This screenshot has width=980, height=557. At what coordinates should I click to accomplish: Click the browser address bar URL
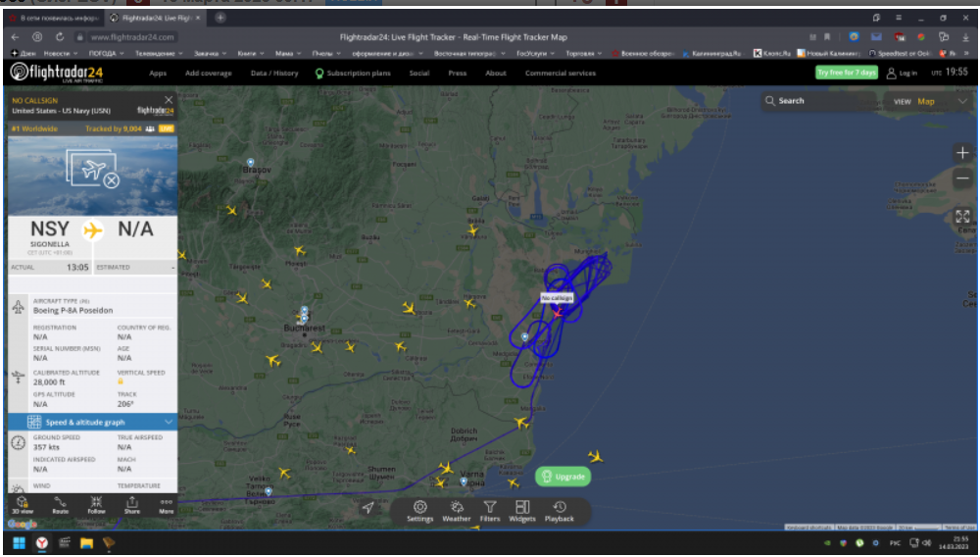pyautogui.click(x=132, y=37)
